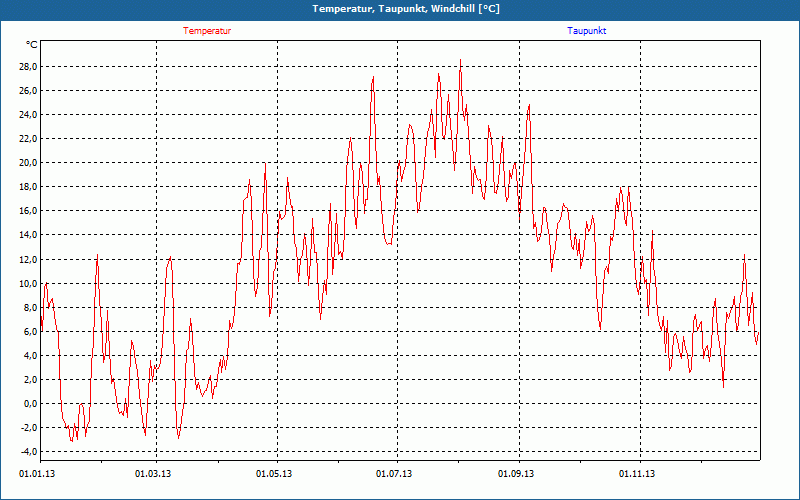
Task: Select the -2,0 y-axis label
Action: [29, 428]
